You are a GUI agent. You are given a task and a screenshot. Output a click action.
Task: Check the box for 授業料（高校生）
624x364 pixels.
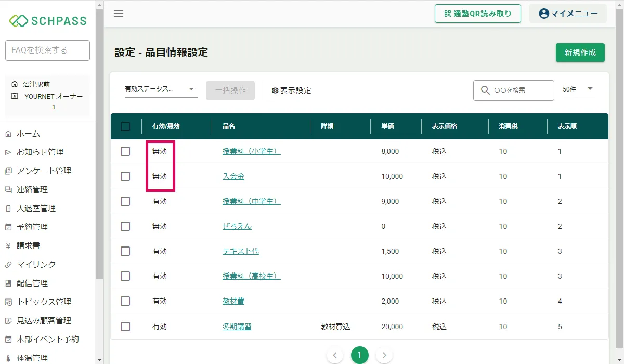point(125,276)
